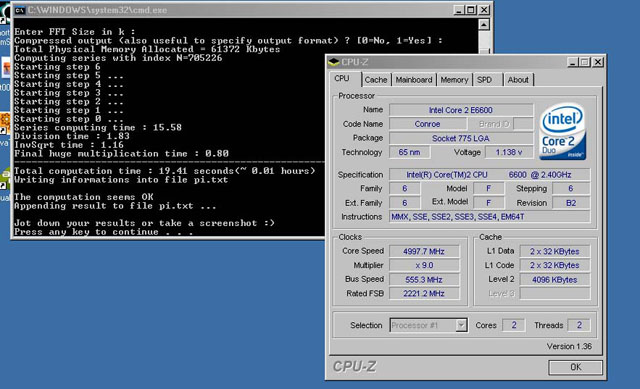Screen dimensions: 640x389
Task: Click the instructions field 'MMX, SSE, SSE2...'
Action: click(x=489, y=217)
